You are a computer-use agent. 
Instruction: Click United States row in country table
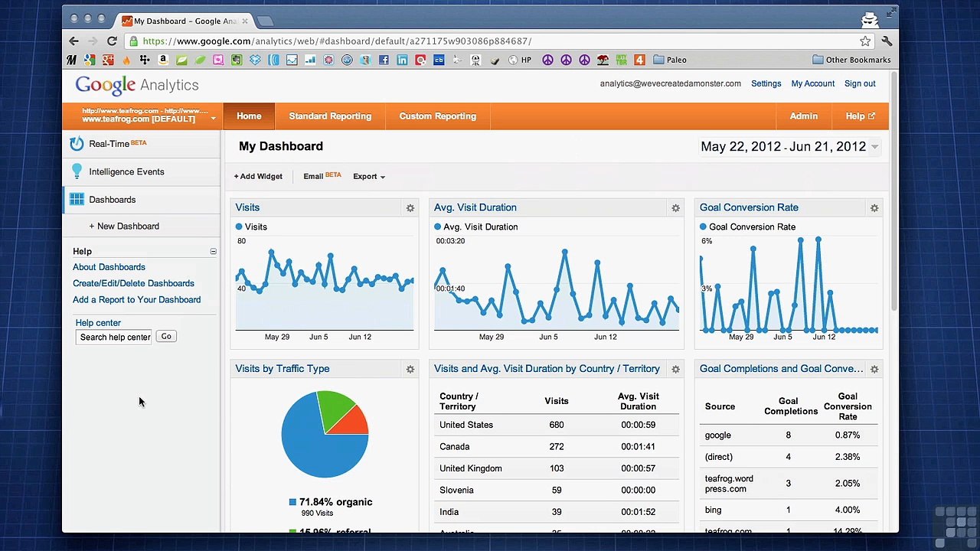click(x=557, y=425)
